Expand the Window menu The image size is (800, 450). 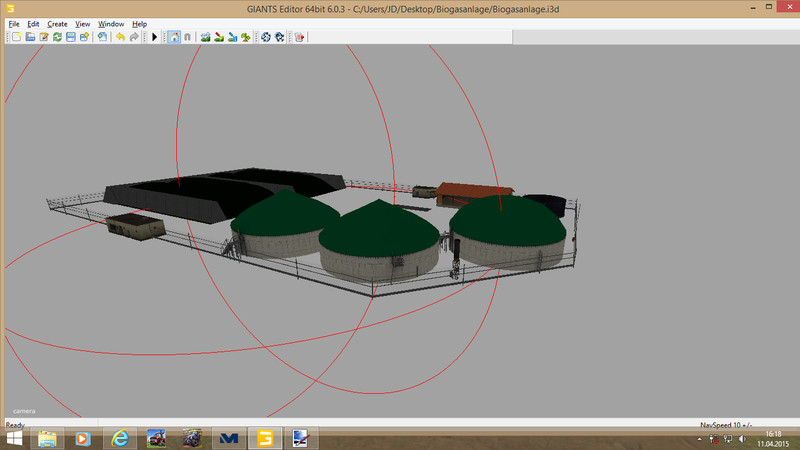(111, 23)
